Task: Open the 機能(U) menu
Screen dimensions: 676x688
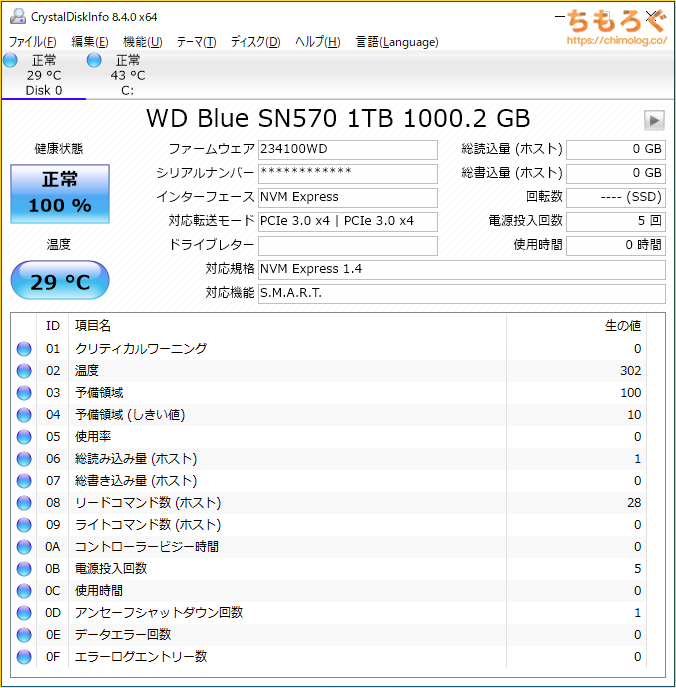Action: pyautogui.click(x=143, y=42)
